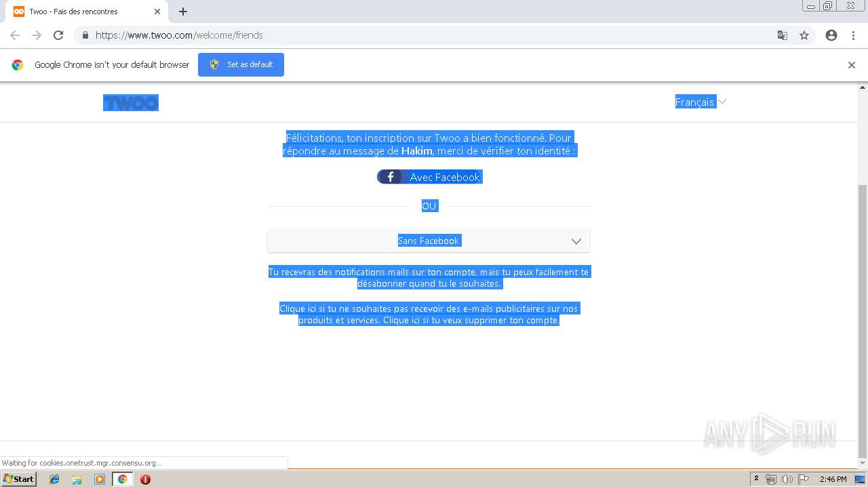Viewport: 868px width, 488px height.
Task: Click the 'Sans Facebook' label text
Action: click(x=429, y=241)
